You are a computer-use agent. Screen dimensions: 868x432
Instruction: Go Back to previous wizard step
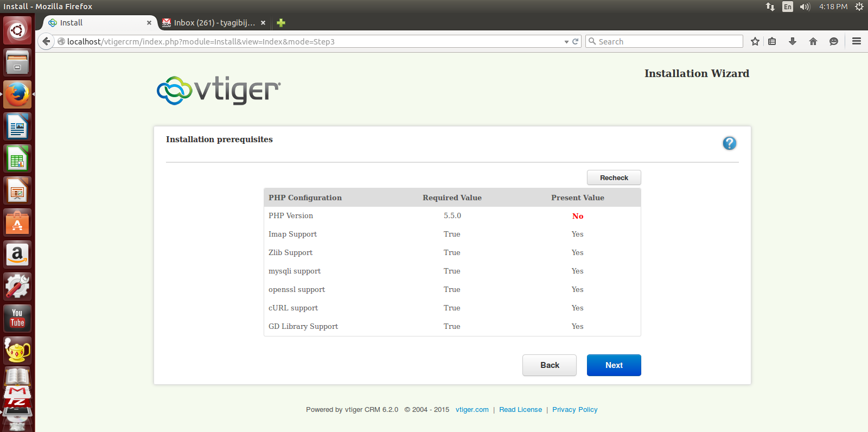click(x=550, y=365)
